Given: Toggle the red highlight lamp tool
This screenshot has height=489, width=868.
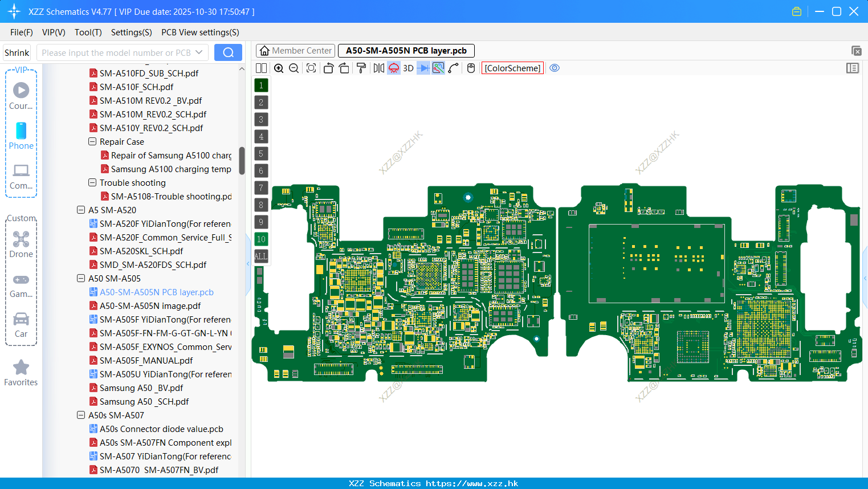Looking at the screenshot, I should (x=393, y=68).
